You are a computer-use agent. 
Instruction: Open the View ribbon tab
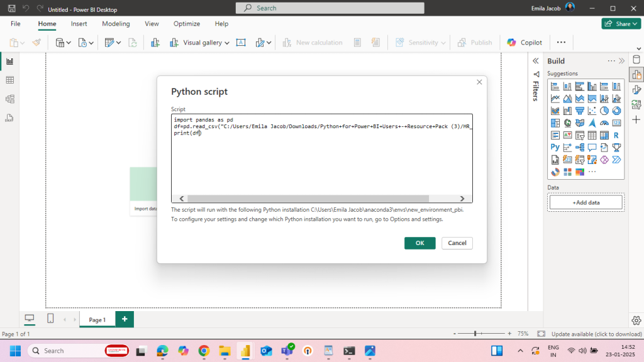click(152, 24)
